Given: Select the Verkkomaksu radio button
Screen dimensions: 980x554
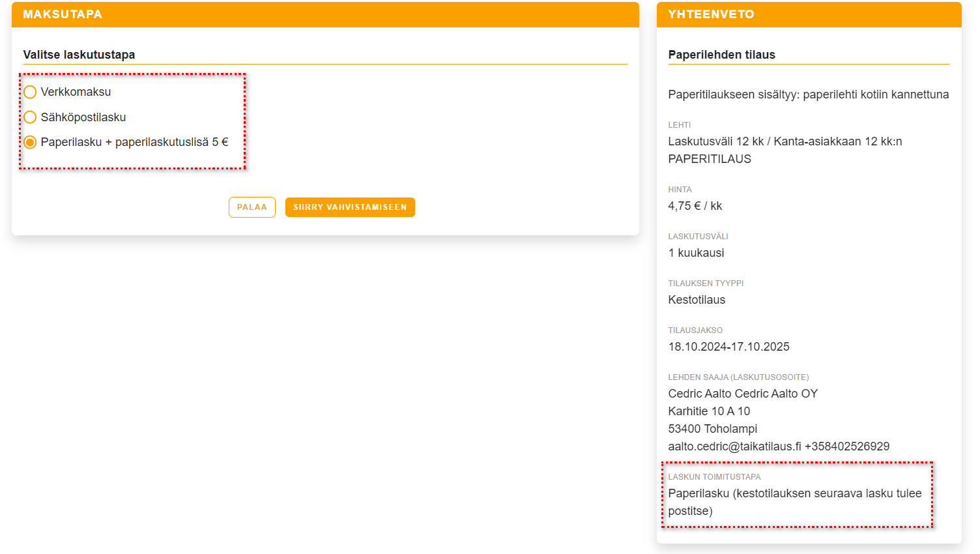Looking at the screenshot, I should [30, 92].
